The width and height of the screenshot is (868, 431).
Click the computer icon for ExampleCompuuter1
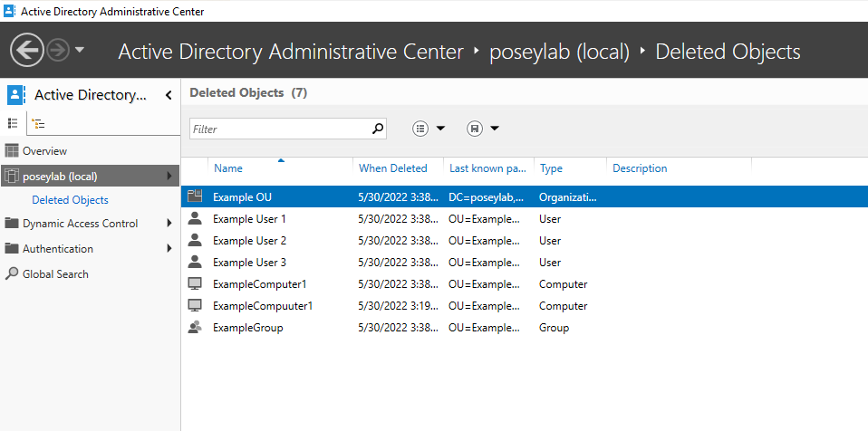195,305
